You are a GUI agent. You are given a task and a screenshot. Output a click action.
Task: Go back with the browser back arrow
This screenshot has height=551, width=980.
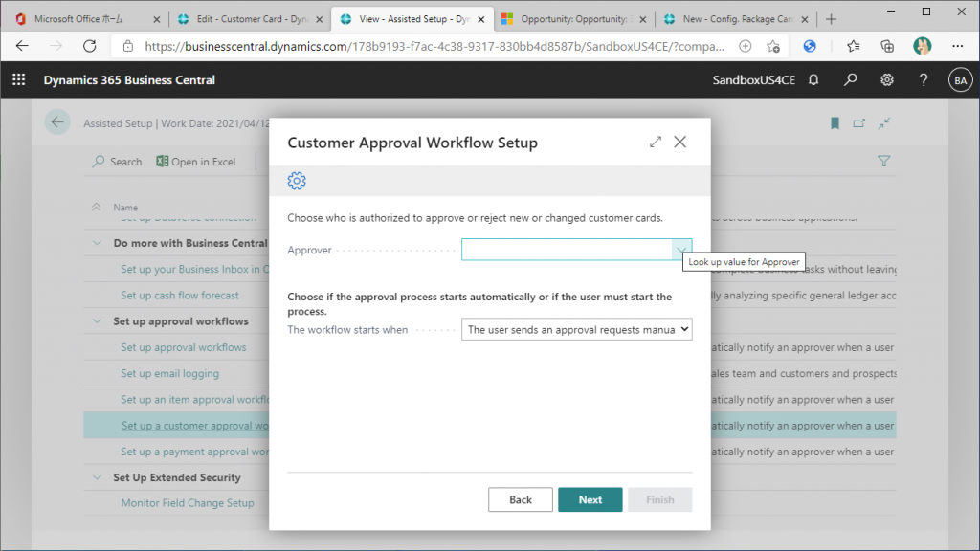point(23,46)
